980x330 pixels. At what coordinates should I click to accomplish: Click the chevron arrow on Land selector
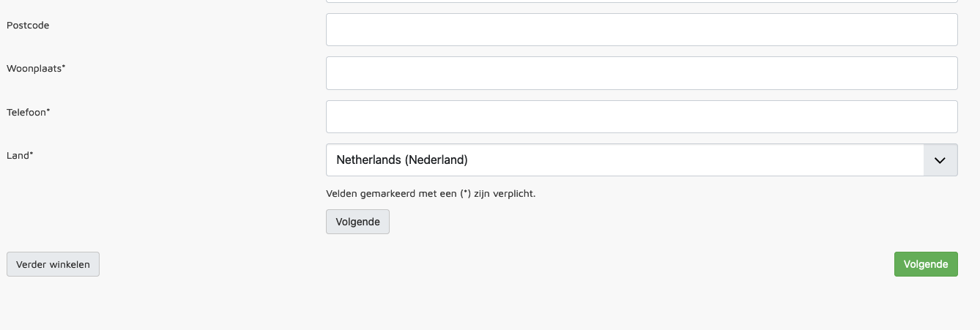(940, 160)
